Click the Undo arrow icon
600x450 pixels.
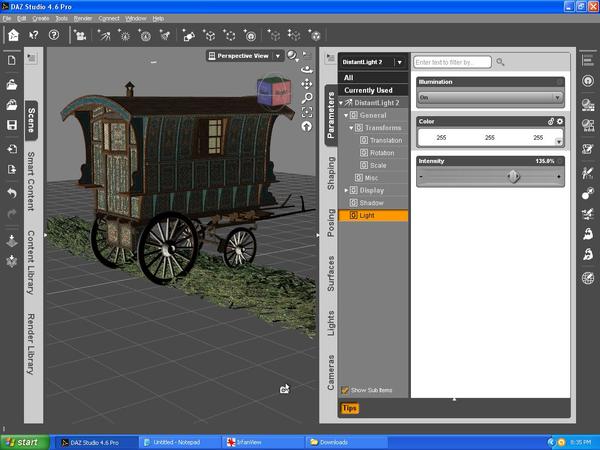(12, 193)
